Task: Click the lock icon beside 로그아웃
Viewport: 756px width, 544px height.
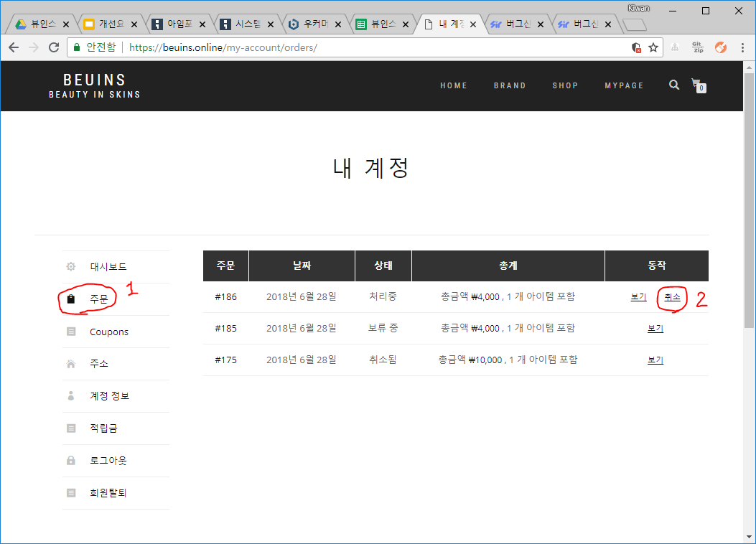Action: click(x=71, y=460)
